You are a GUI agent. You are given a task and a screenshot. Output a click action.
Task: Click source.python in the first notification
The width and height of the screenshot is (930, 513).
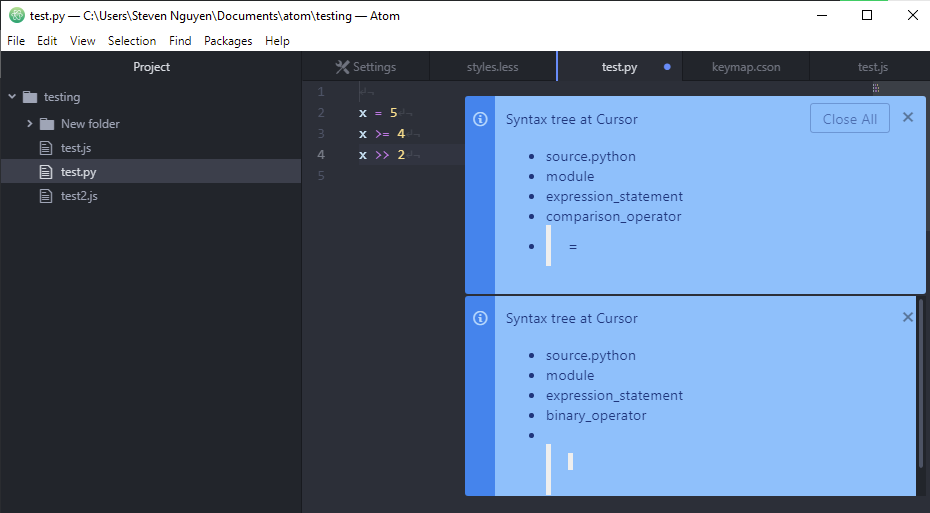pos(590,157)
